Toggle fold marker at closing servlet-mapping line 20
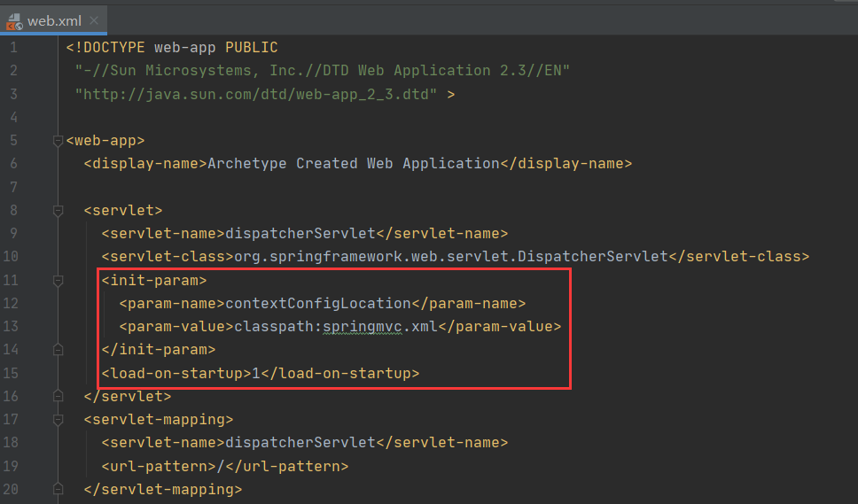This screenshot has width=858, height=504. click(58, 489)
